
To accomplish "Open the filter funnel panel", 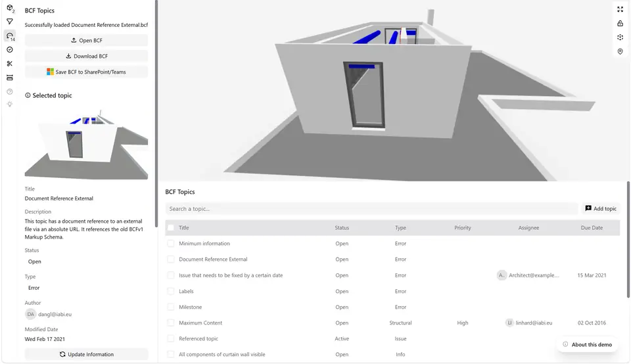I will [10, 21].
